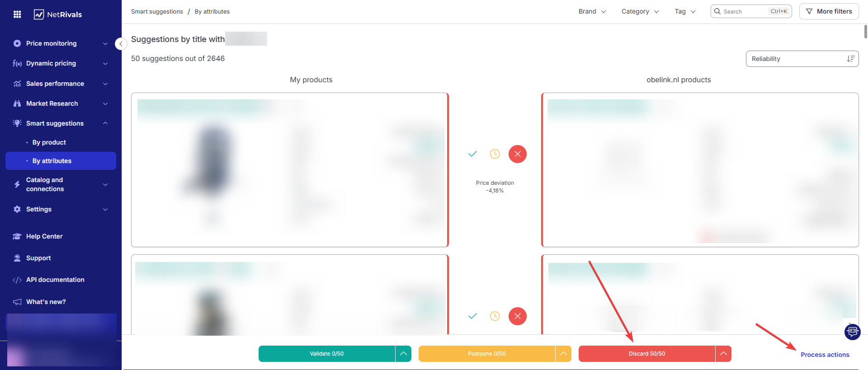Open the Help Center menu item
Image resolution: width=868 pixels, height=370 pixels.
click(44, 236)
